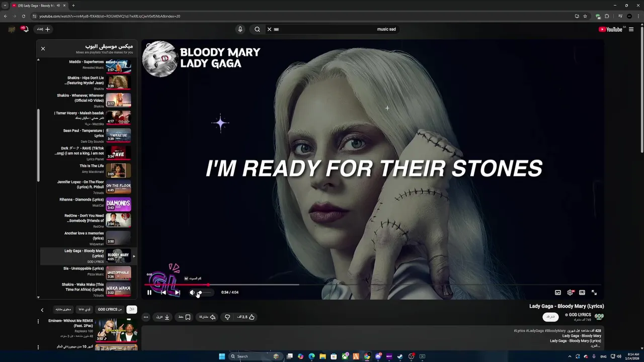
Task: Share the video via share button
Action: [x=207, y=317]
